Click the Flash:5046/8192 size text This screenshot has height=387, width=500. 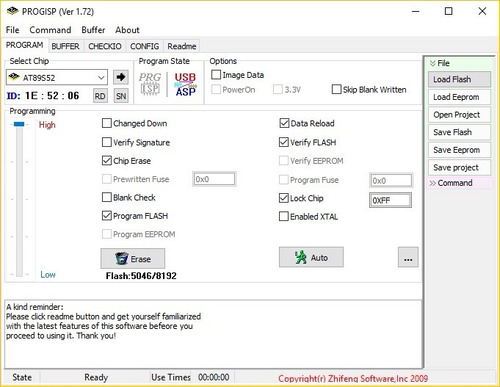click(141, 276)
